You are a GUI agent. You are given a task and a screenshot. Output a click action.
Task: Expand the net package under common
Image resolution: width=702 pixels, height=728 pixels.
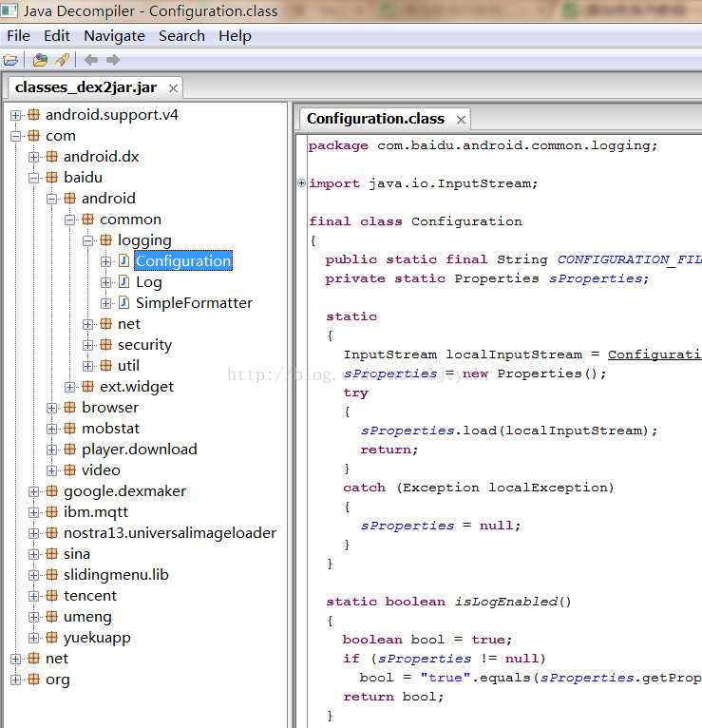[87, 324]
